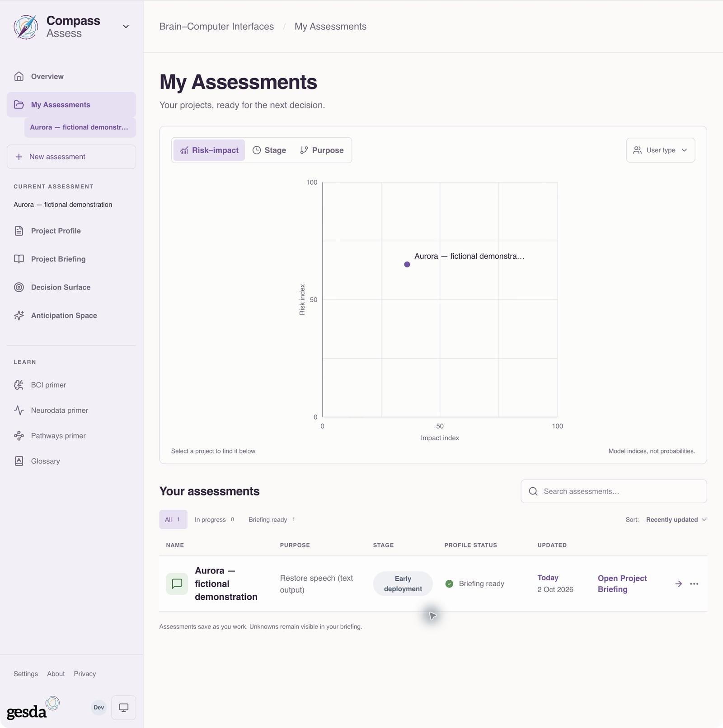The image size is (723, 728).
Task: Filter by In progress tab
Action: click(215, 520)
